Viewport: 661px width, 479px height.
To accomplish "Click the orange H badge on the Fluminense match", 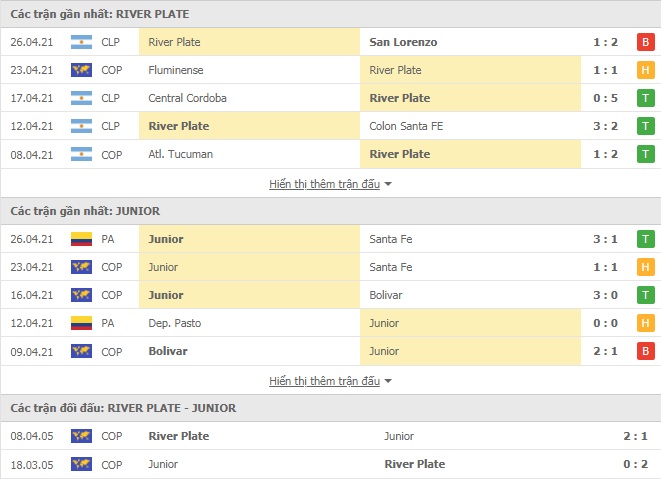I will (645, 70).
